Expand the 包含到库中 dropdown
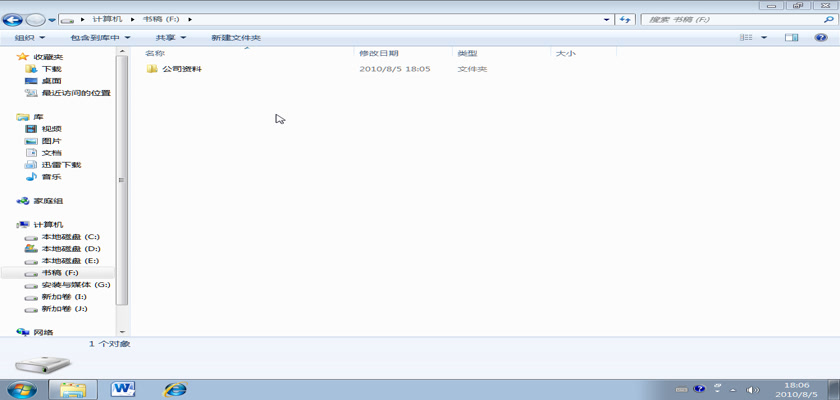Image resolution: width=840 pixels, height=400 pixels. tap(100, 38)
